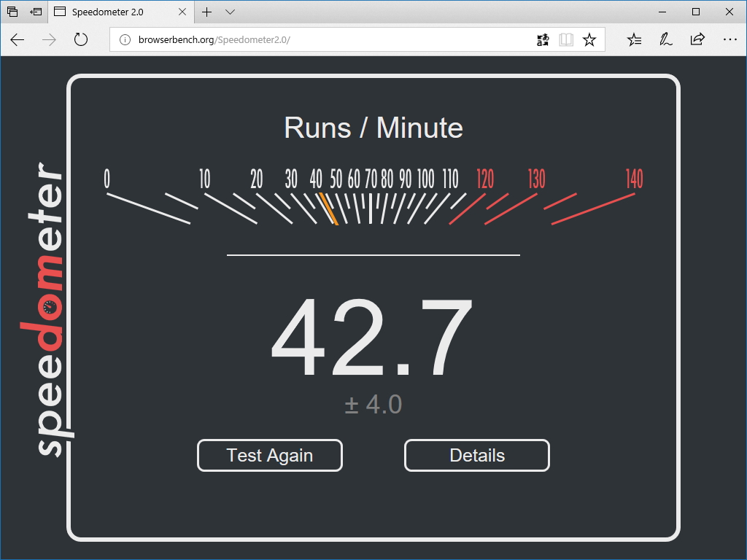Screen dimensions: 747x560
Task: Open Settings and more menu
Action: tap(730, 40)
